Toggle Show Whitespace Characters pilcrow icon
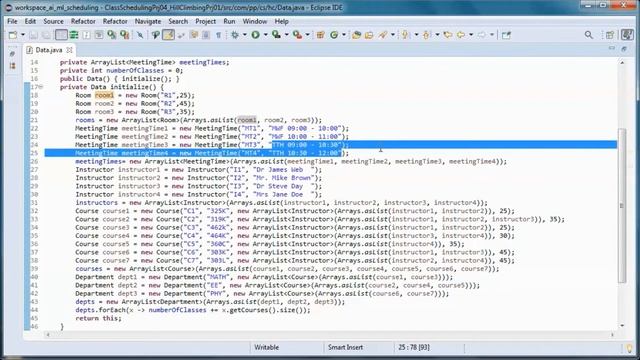 pos(218,35)
